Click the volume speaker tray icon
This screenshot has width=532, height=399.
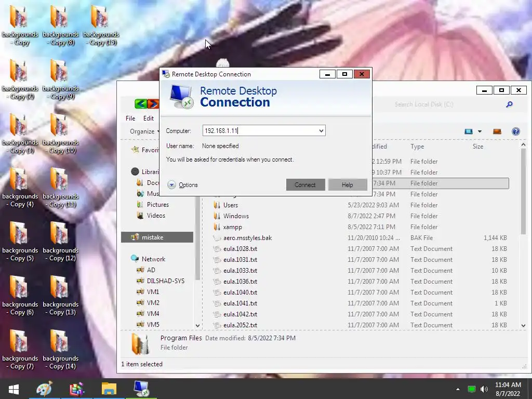(484, 389)
